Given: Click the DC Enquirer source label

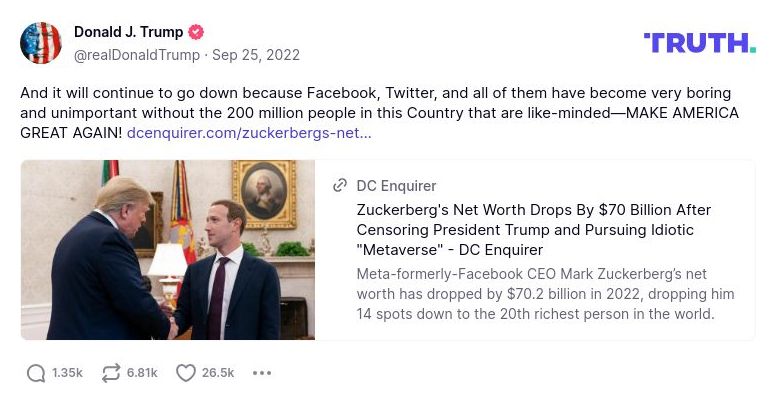Looking at the screenshot, I should (x=396, y=186).
